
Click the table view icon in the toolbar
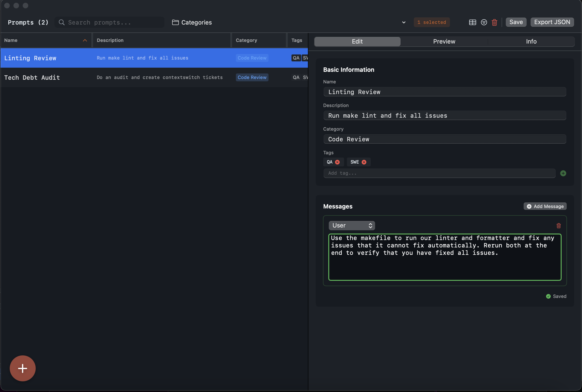tap(472, 22)
